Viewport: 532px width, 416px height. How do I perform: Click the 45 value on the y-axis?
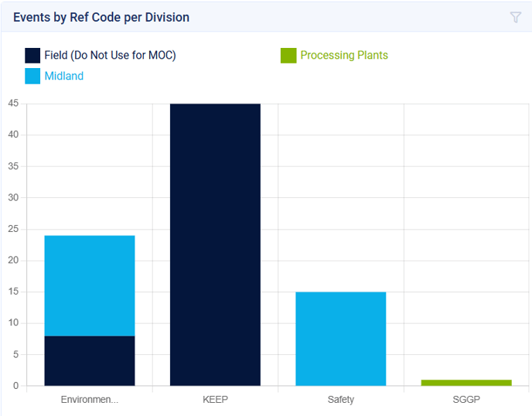[x=13, y=104]
